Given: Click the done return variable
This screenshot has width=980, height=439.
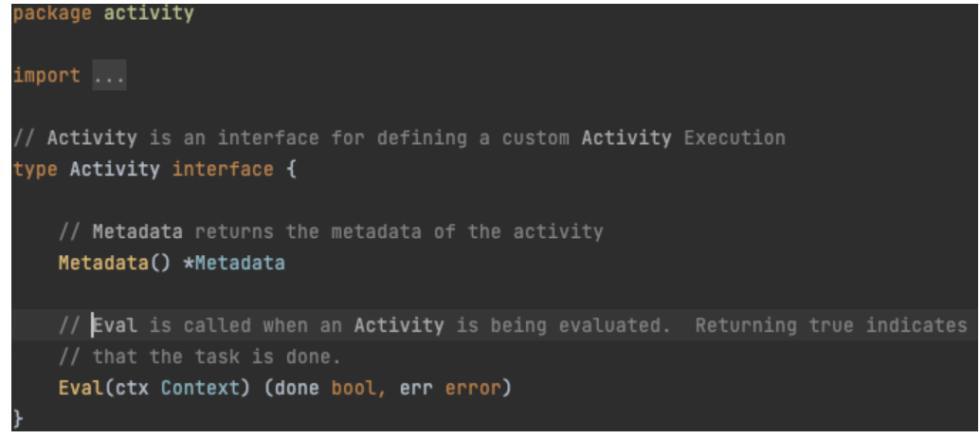Looking at the screenshot, I should tap(297, 389).
